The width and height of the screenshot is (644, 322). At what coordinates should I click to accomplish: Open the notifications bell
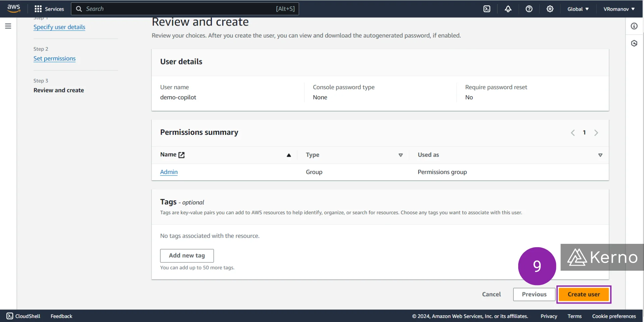(508, 9)
